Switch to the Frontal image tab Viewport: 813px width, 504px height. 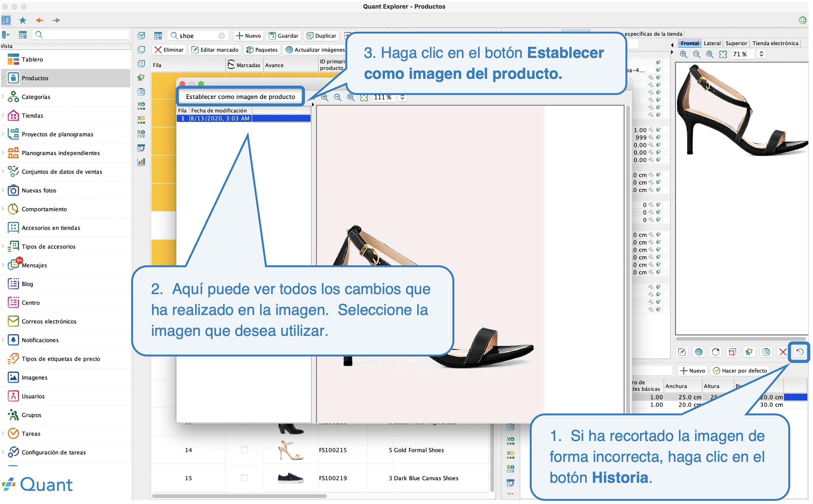689,43
